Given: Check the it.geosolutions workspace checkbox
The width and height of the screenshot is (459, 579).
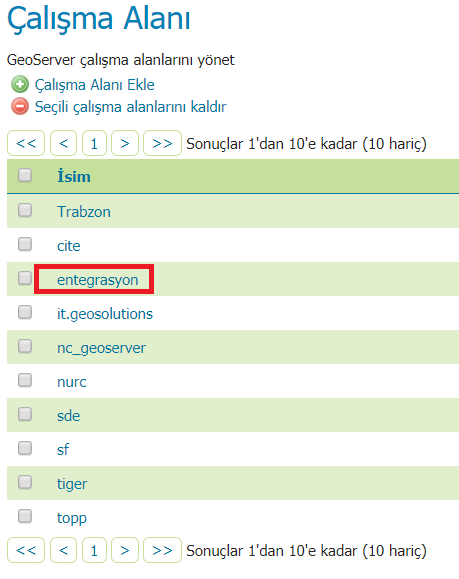Looking at the screenshot, I should point(25,312).
